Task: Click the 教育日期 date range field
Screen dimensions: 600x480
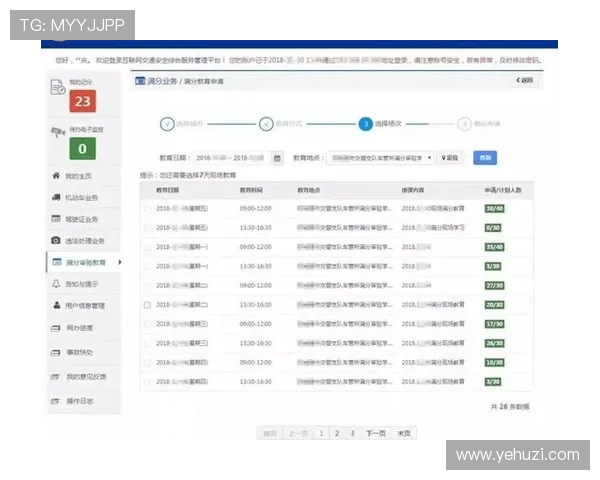Action: (232, 158)
